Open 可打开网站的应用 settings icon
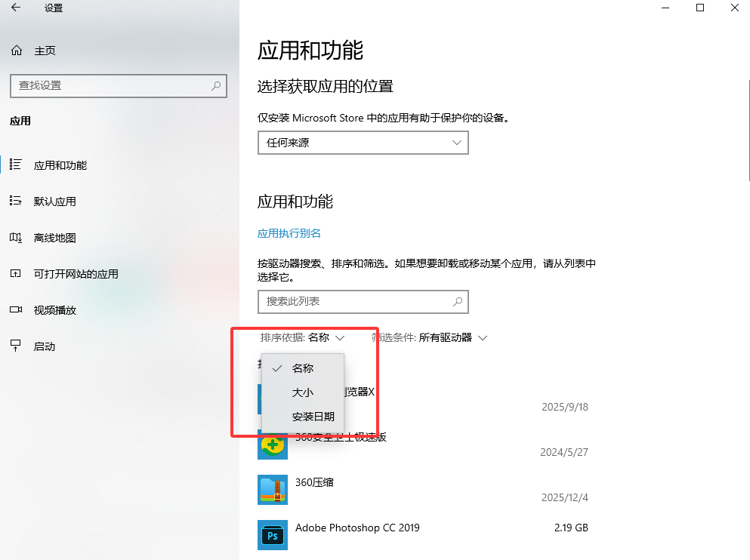This screenshot has width=750, height=560. pos(16,274)
